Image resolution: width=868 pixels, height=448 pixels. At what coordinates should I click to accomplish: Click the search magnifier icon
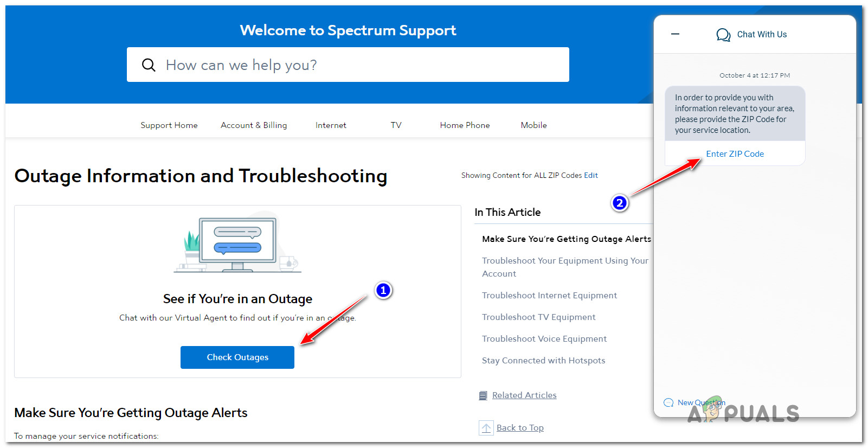pyautogui.click(x=149, y=65)
